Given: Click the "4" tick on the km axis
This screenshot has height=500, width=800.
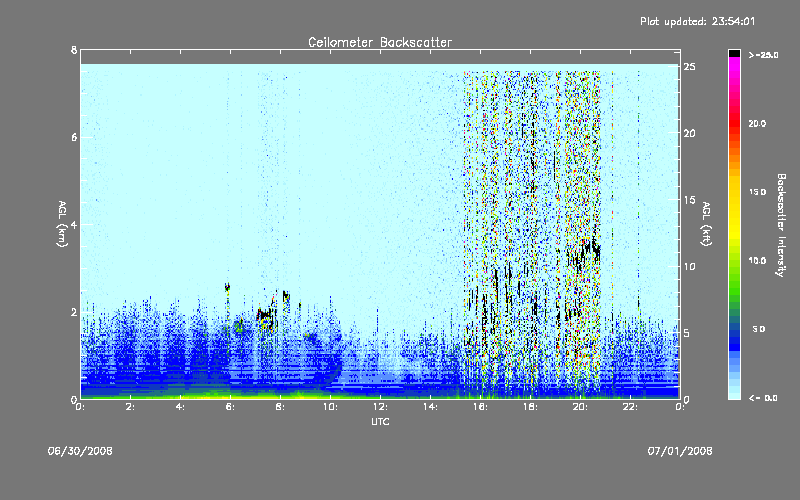Looking at the screenshot, I should [74, 224].
